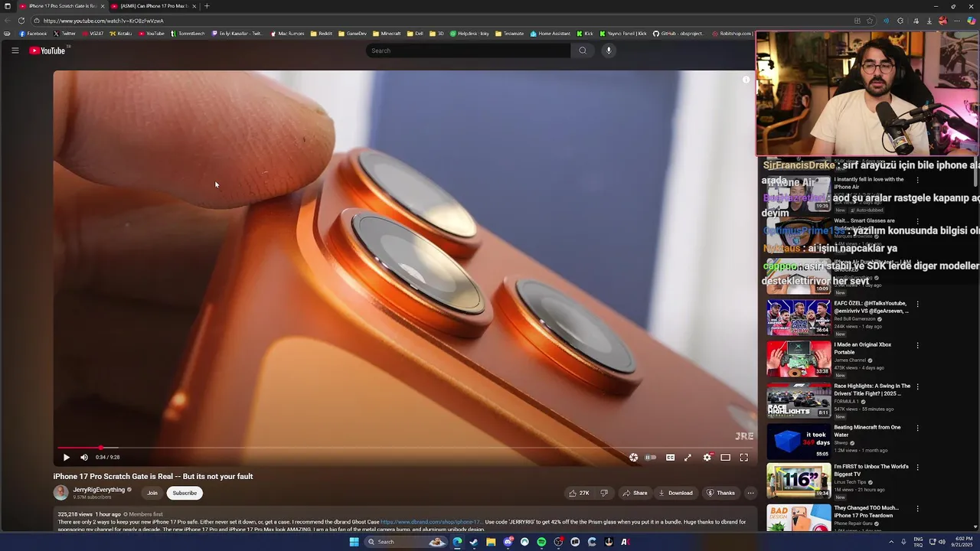Expand the Minecraft bookmarks folder
Image resolution: width=980 pixels, height=551 pixels.
(x=387, y=34)
